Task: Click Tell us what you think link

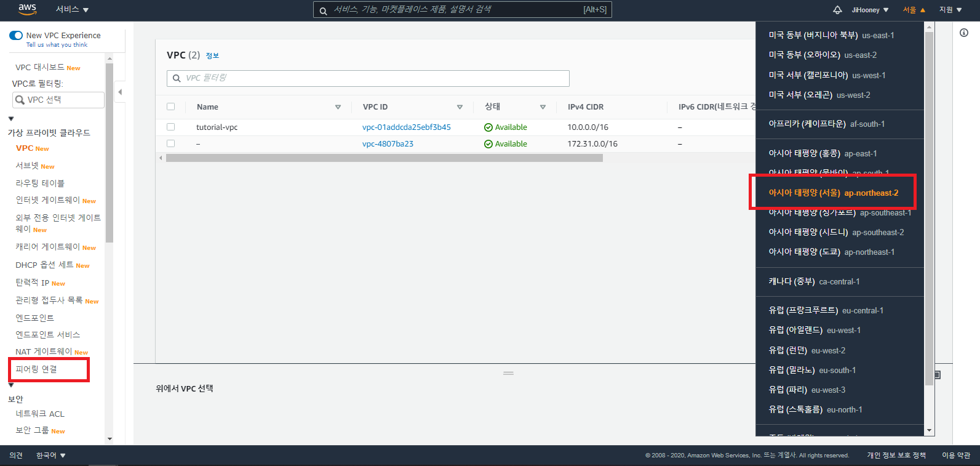Action: pyautogui.click(x=57, y=45)
